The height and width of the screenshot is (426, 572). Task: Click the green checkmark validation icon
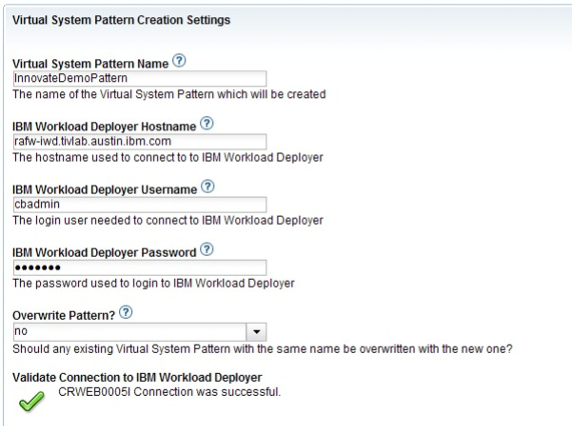click(32, 401)
